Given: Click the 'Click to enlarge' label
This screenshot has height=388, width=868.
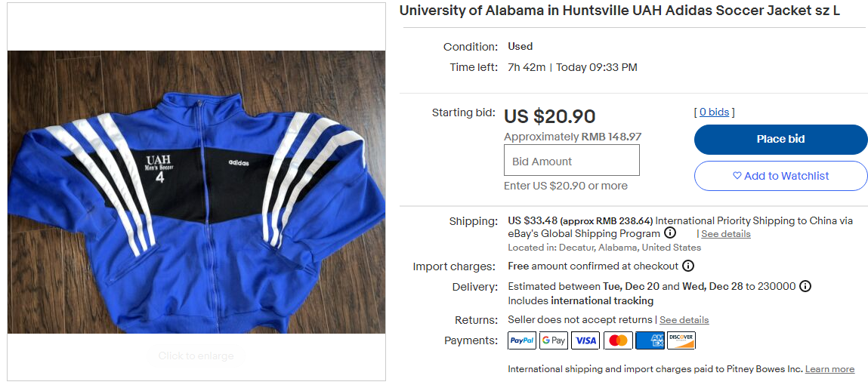Looking at the screenshot, I should point(196,356).
